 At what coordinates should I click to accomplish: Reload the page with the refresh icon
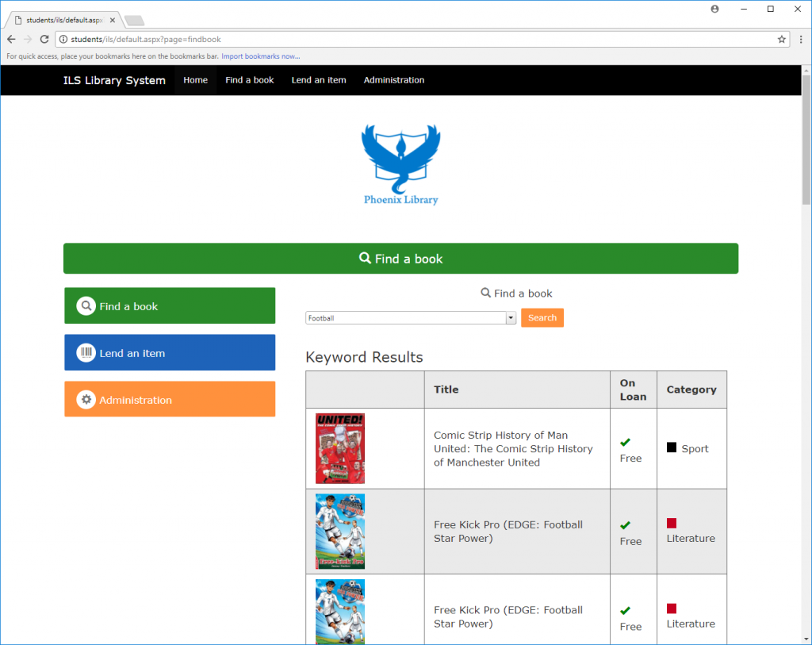pos(44,40)
